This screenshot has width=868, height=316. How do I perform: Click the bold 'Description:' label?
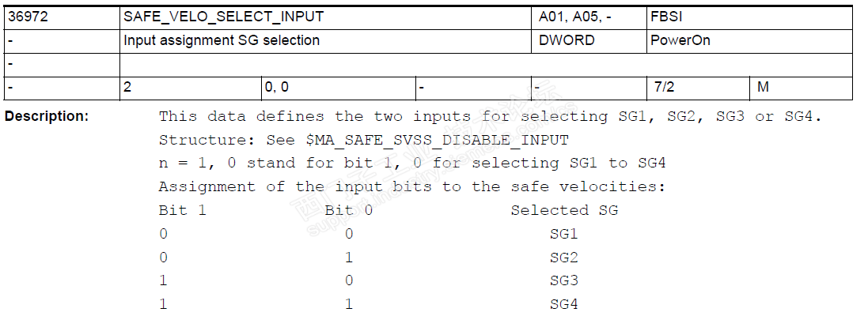point(47,116)
